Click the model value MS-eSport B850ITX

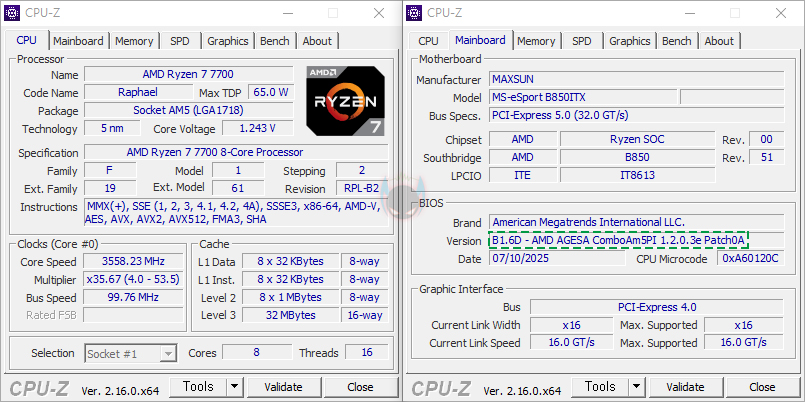click(x=583, y=97)
